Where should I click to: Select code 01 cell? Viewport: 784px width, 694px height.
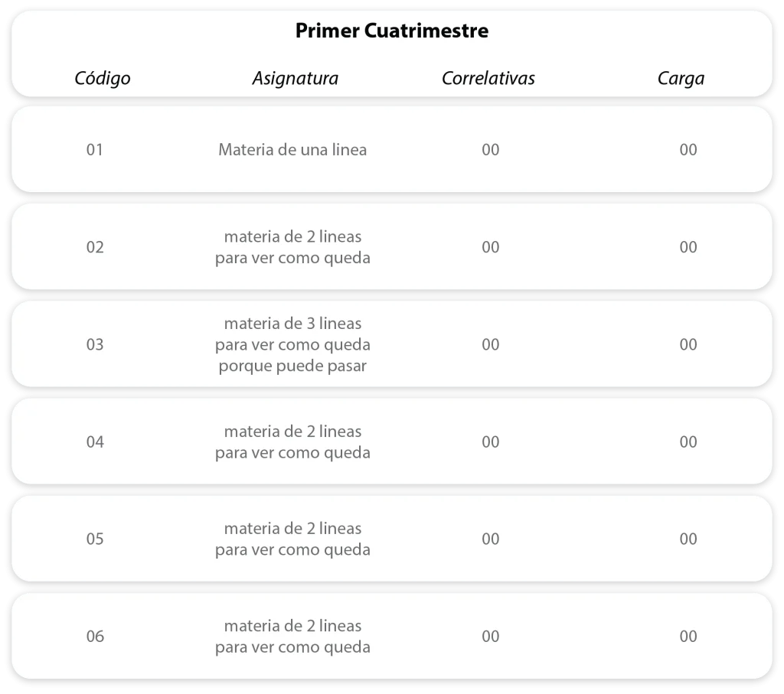pos(95,149)
